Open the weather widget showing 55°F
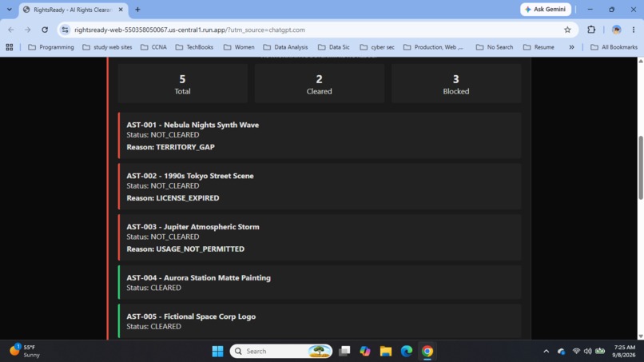This screenshot has height=362, width=644. [25, 351]
